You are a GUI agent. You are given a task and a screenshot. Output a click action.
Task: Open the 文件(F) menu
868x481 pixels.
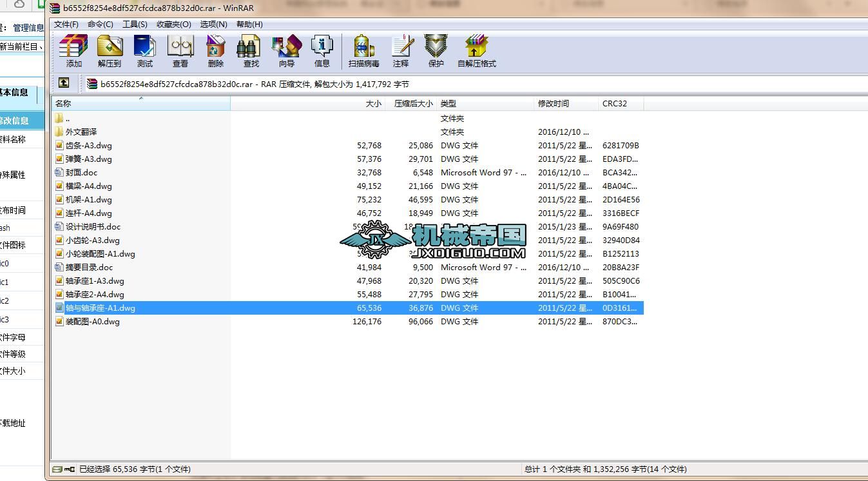[66, 25]
